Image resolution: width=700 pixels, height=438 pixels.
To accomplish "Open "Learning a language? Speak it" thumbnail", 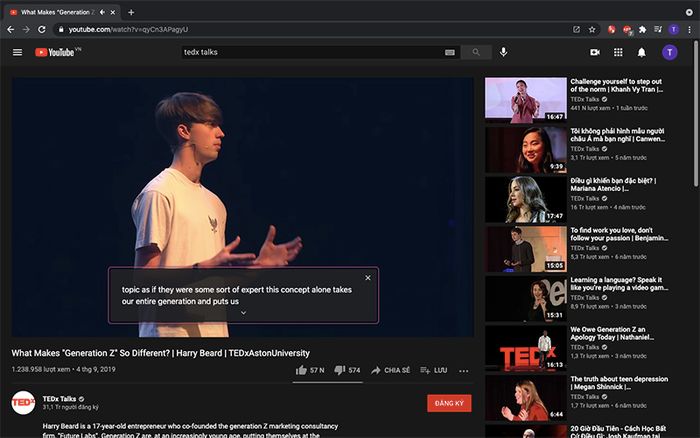I will pyautogui.click(x=526, y=298).
